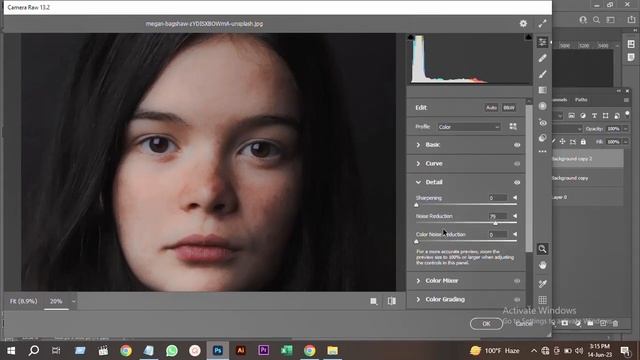Toggle Detail panel visibility eye
The width and height of the screenshot is (640, 360).
(x=517, y=182)
